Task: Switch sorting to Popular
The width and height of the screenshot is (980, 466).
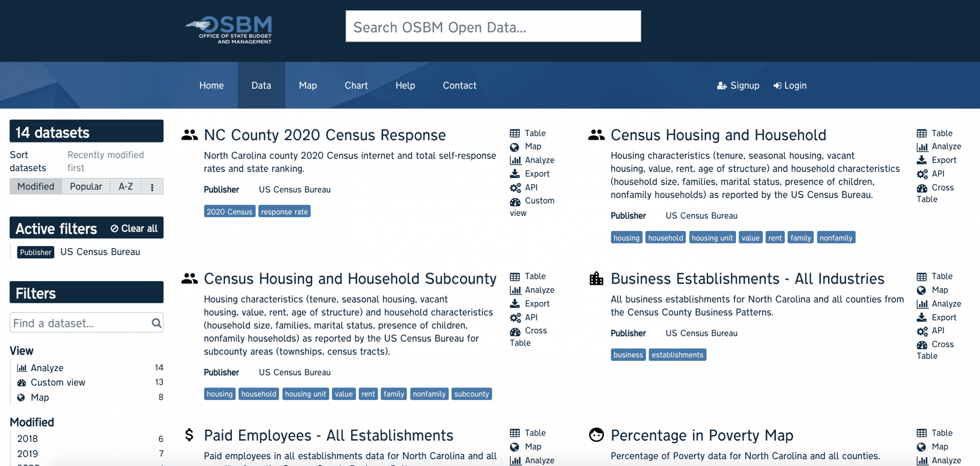Action: pos(86,186)
